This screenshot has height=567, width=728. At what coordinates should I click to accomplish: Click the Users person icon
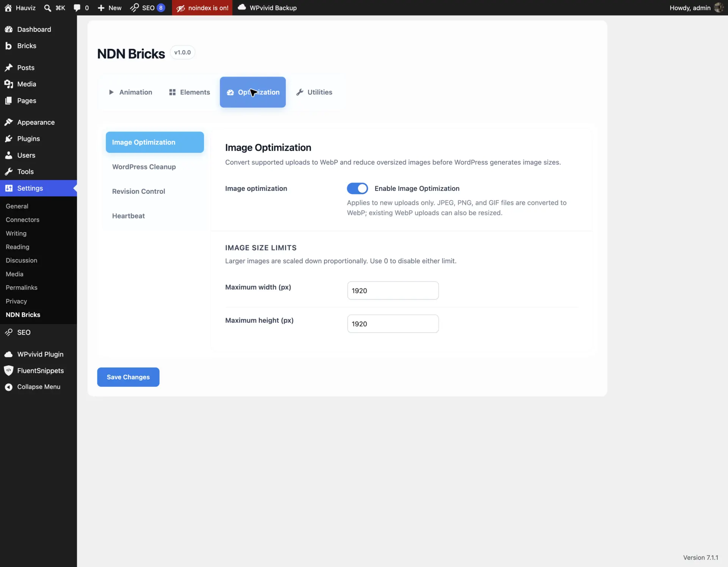tap(8, 155)
